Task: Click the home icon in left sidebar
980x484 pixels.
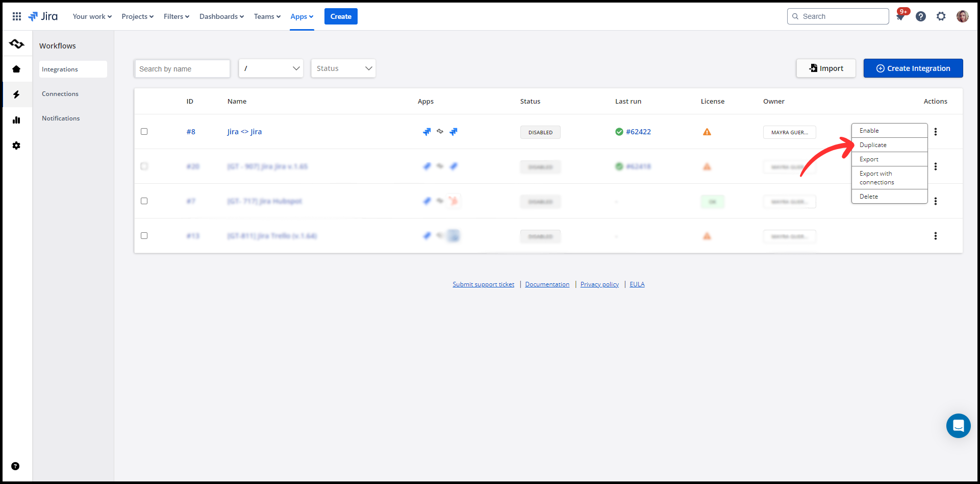Action: [x=16, y=69]
